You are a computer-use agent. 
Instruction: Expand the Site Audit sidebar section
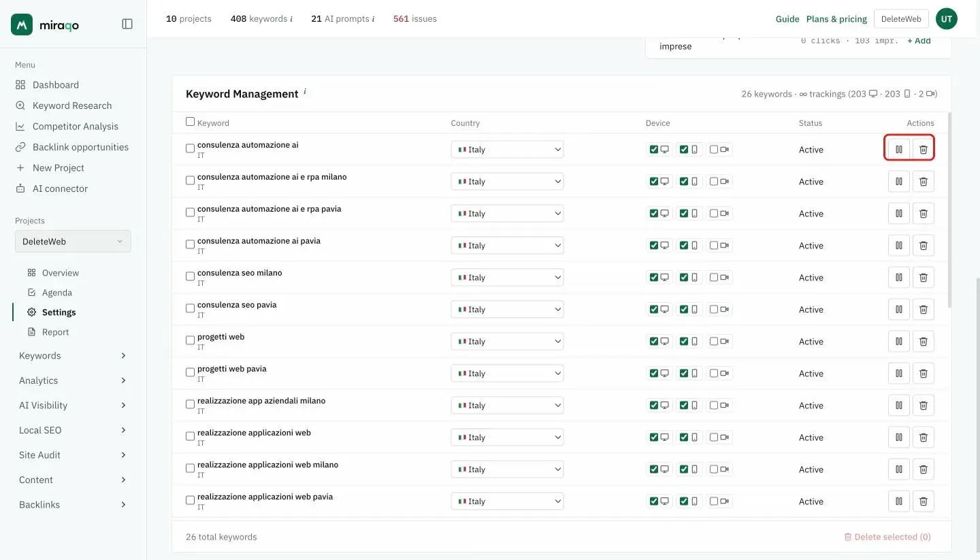point(73,455)
